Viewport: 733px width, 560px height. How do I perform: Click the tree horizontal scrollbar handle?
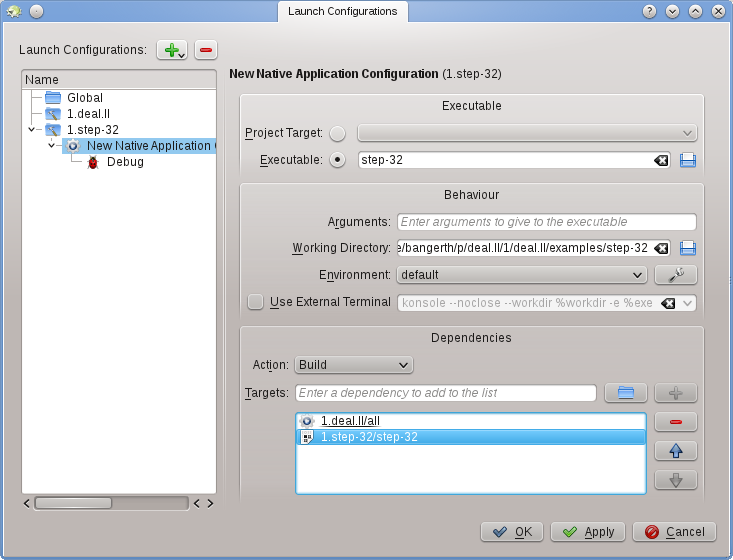pos(73,503)
